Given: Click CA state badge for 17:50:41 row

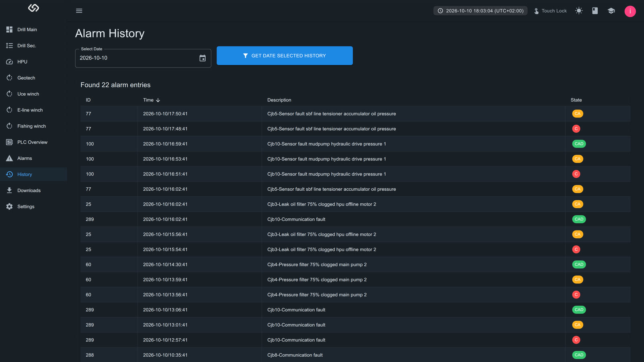Looking at the screenshot, I should click(578, 114).
